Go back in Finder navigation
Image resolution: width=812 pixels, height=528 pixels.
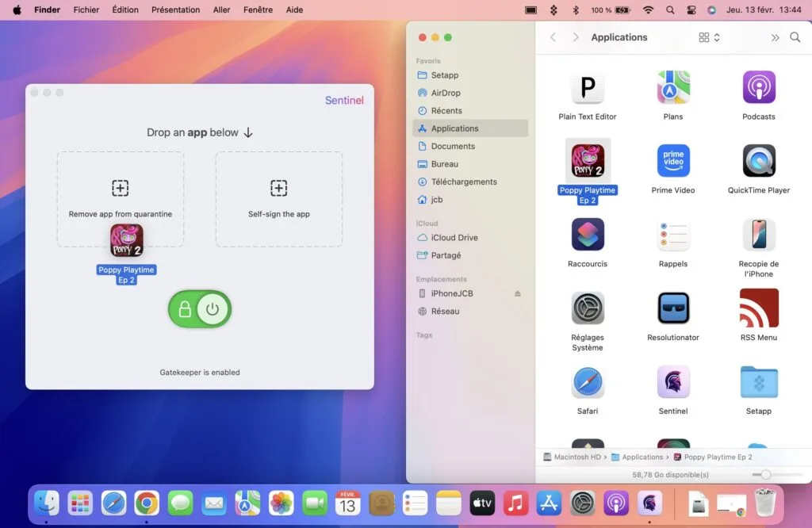coord(553,37)
